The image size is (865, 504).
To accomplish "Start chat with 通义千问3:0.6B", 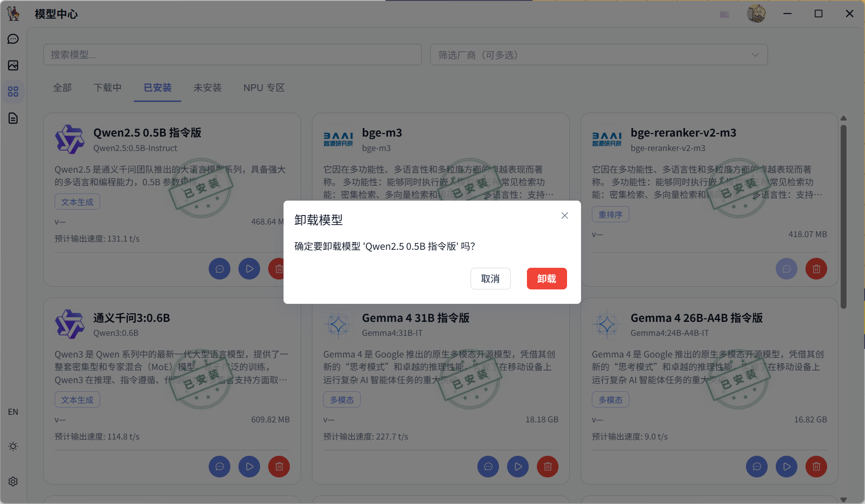I will pos(220,466).
